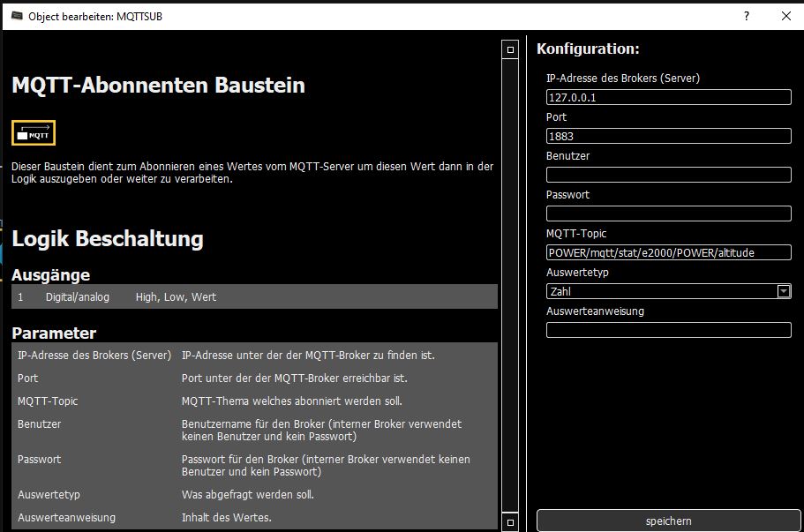The width and height of the screenshot is (804, 532).
Task: Select the Digital/analog row under Ausgänge
Action: pyautogui.click(x=254, y=297)
